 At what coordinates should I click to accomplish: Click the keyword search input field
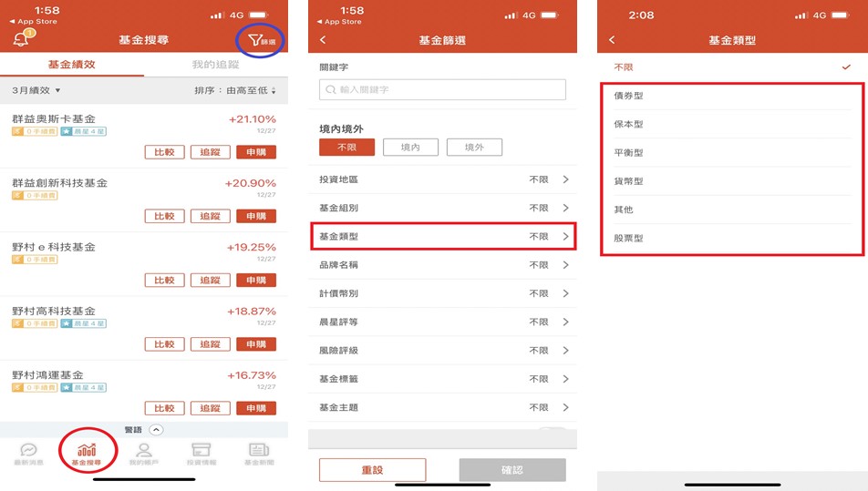point(443,89)
